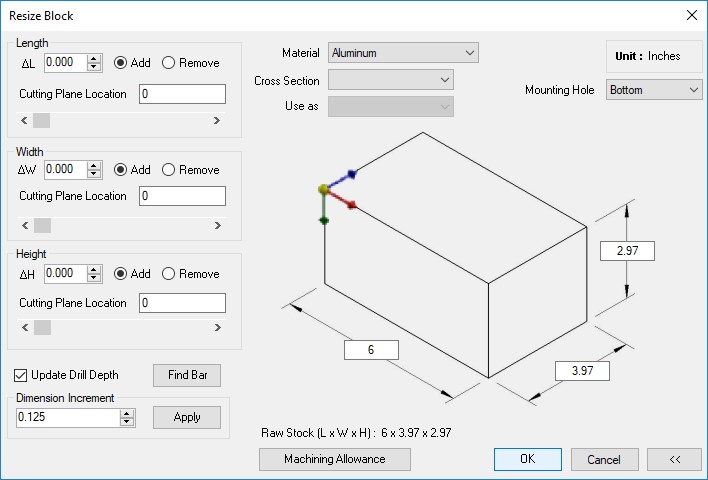Select Remove radio button for Height

168,274
